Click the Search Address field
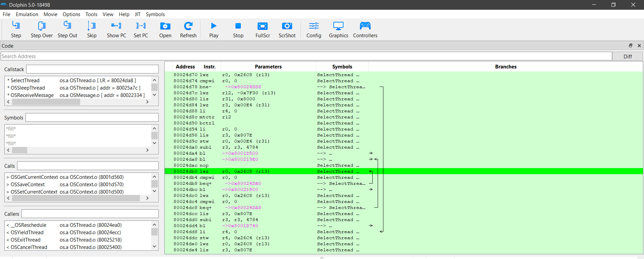Image resolution: width=644 pixels, height=259 pixels. click(306, 56)
